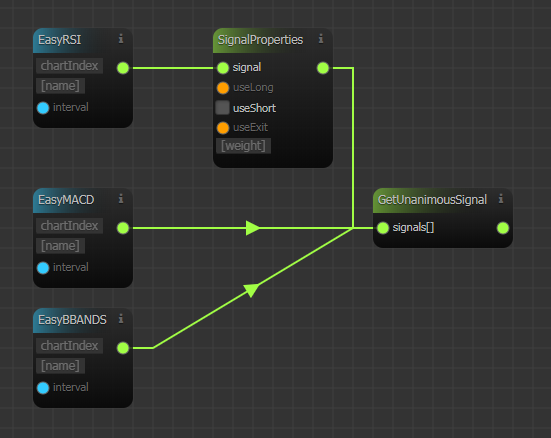Select the SignalProperties signal input port
The width and height of the screenshot is (551, 438).
coord(223,68)
